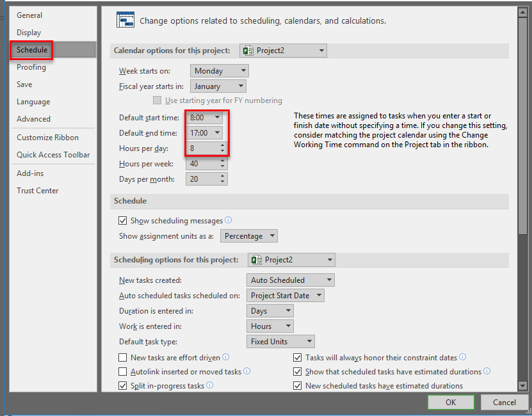
Task: Toggle Autolink inserted or moved tasks
Action: pos(123,372)
